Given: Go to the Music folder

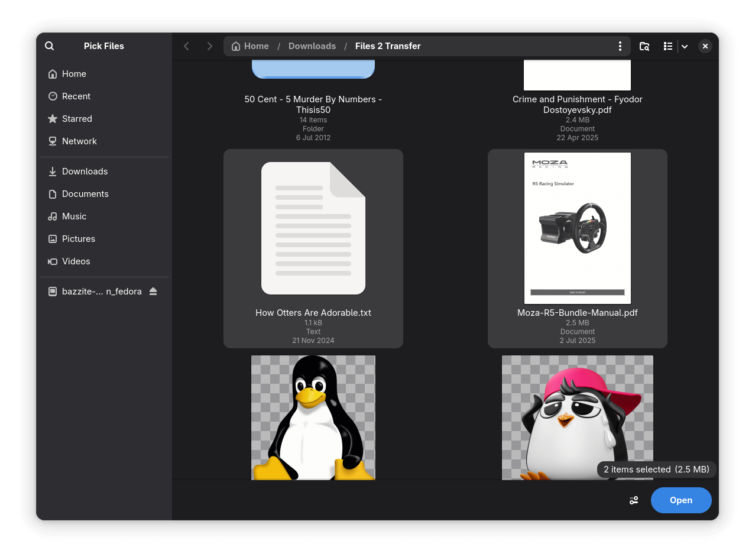Looking at the screenshot, I should point(73,216).
